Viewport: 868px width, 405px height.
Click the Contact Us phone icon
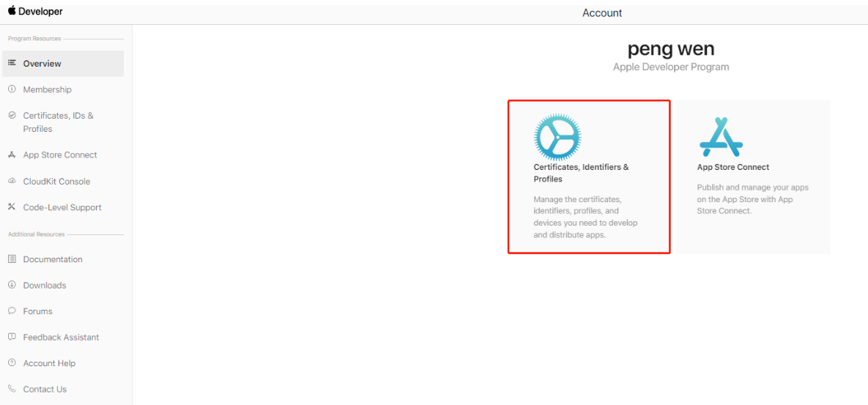tap(12, 389)
